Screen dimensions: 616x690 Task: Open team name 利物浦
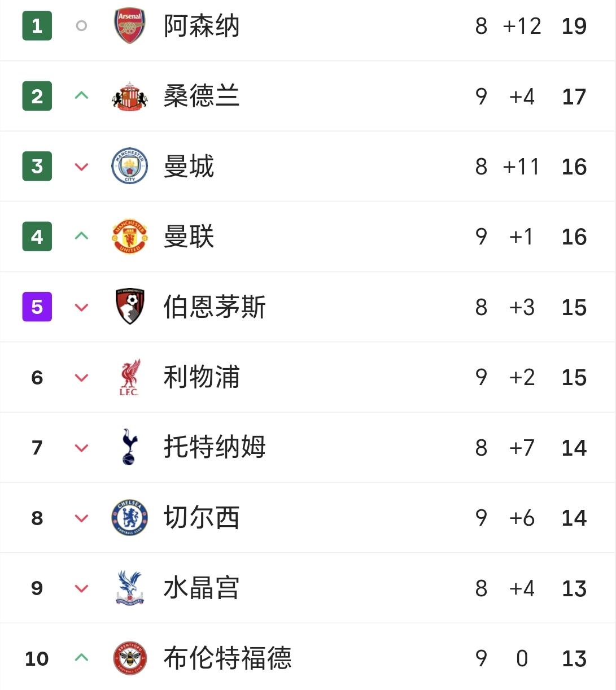[202, 377]
